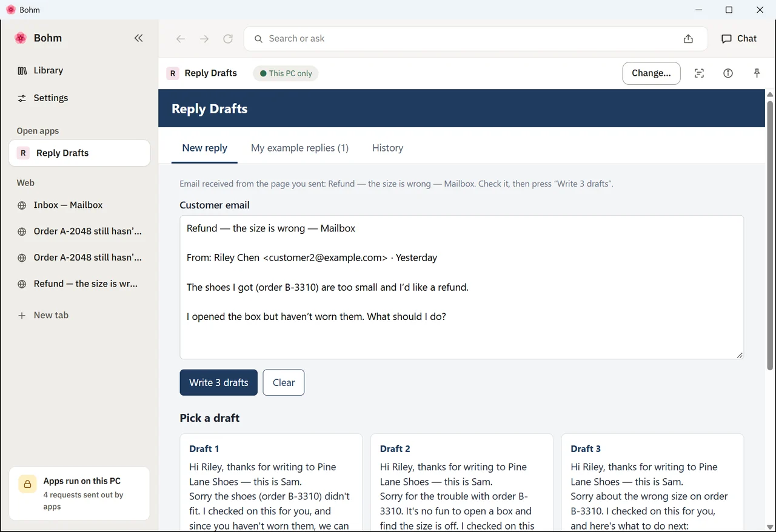The height and width of the screenshot is (532, 776).
Task: Select Reply Drafts in open apps
Action: coord(79,153)
